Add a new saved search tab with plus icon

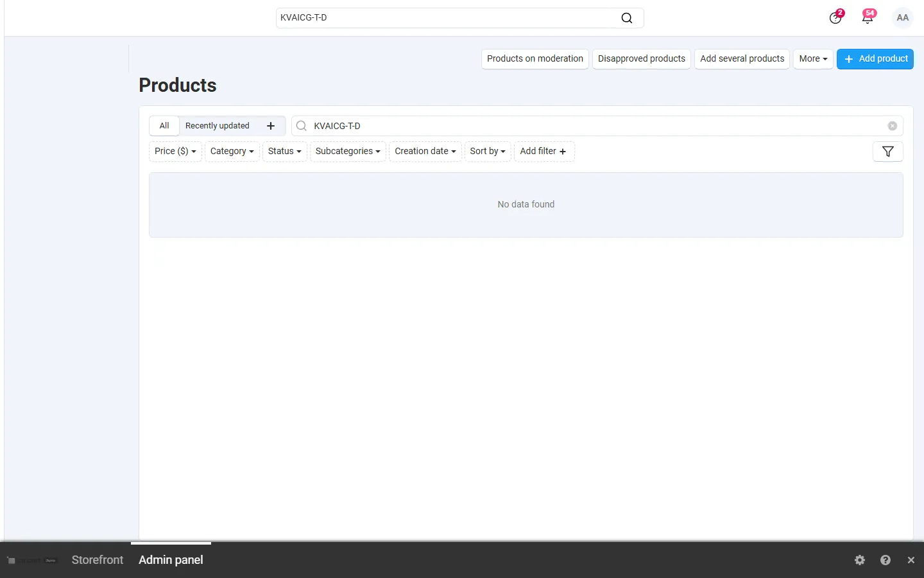(x=271, y=126)
